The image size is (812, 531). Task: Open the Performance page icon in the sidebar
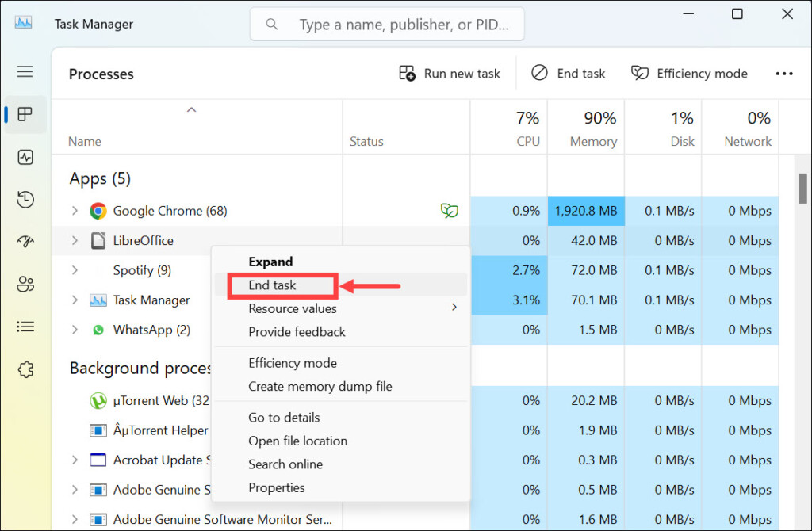(x=25, y=157)
